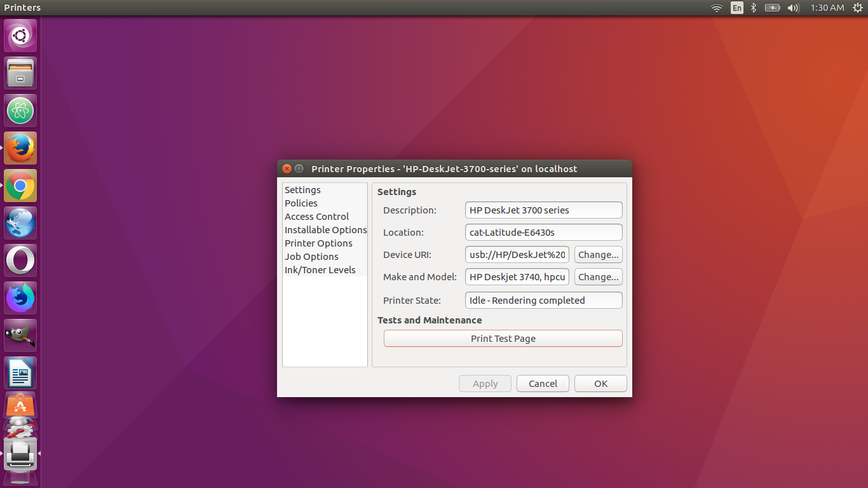Screen dimensions: 868x488
Task: Open the purple-blue Firefox Nightly icon
Action: [x=20, y=298]
